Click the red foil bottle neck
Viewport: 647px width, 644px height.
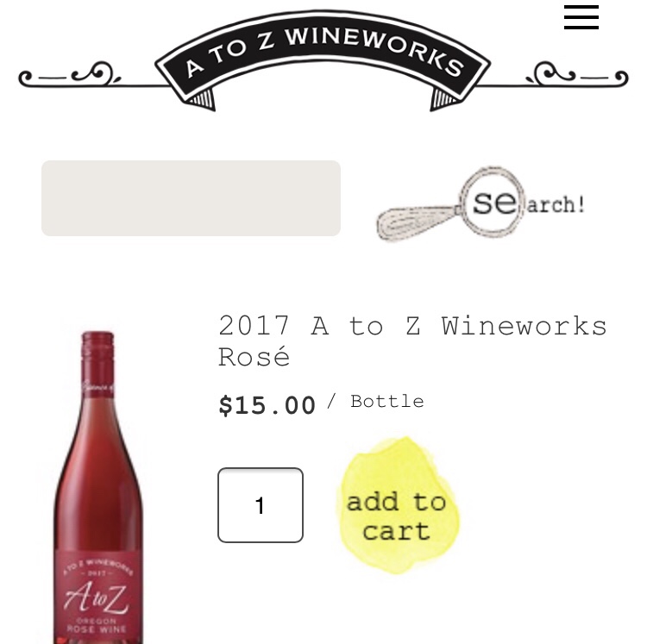[x=97, y=364]
